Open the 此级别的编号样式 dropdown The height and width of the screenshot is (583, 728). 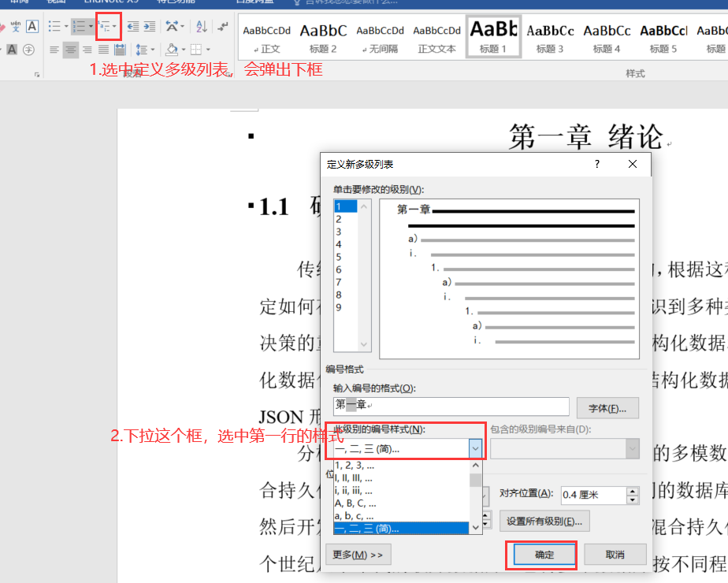(476, 447)
